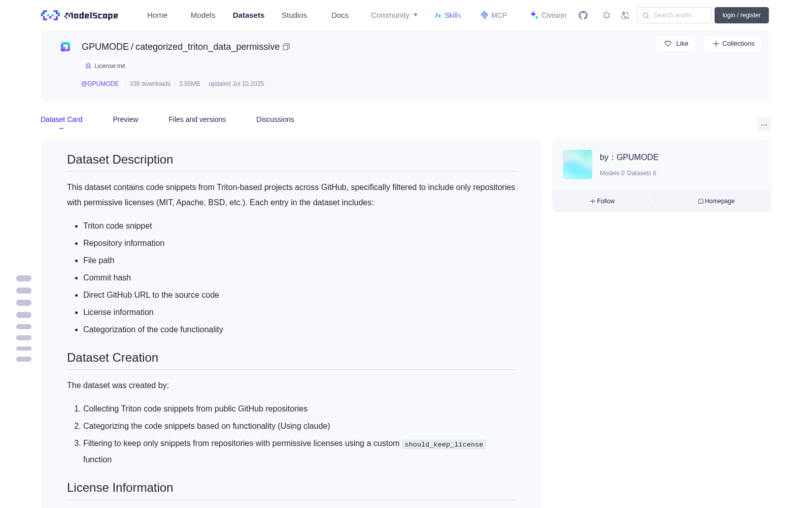Screen dimensions: 812x508
Task: Open the @GPUMODE owner link
Action: coord(100,84)
